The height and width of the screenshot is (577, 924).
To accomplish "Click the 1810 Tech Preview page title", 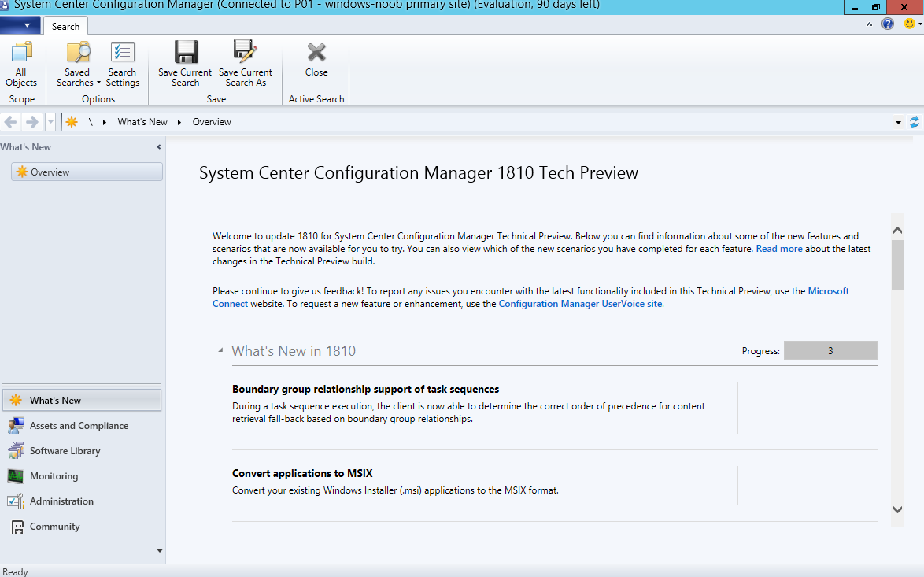I will click(x=418, y=173).
